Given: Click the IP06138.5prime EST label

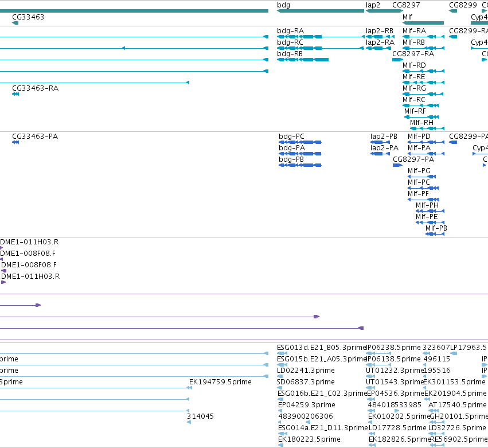Looking at the screenshot, I should pos(393,359).
